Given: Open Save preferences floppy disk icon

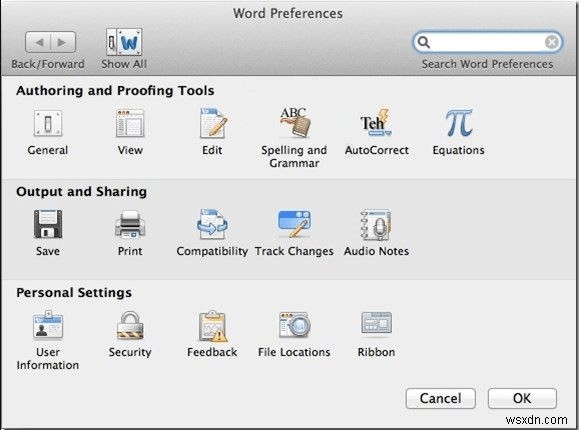Looking at the screenshot, I should [x=48, y=224].
